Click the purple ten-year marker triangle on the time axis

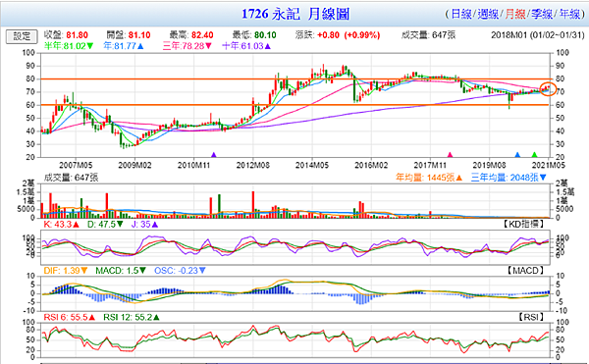point(214,155)
